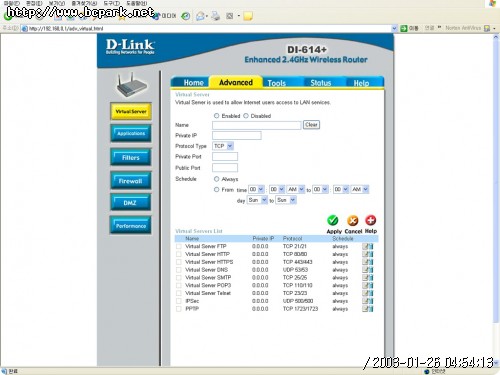Open the Virtual Server sidebar page
Viewport: 500px width, 375px height.
coord(131,111)
